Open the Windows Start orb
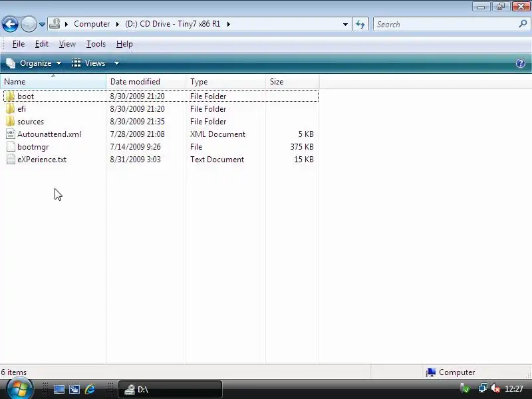The image size is (532, 399). (20, 389)
